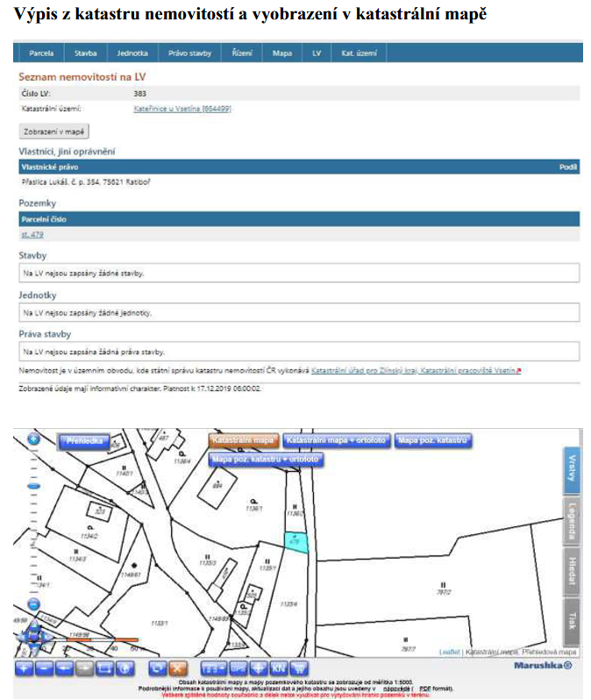The height and width of the screenshot is (700, 591).
Task: Open the Právo stavby navigation tab
Action: tap(189, 54)
